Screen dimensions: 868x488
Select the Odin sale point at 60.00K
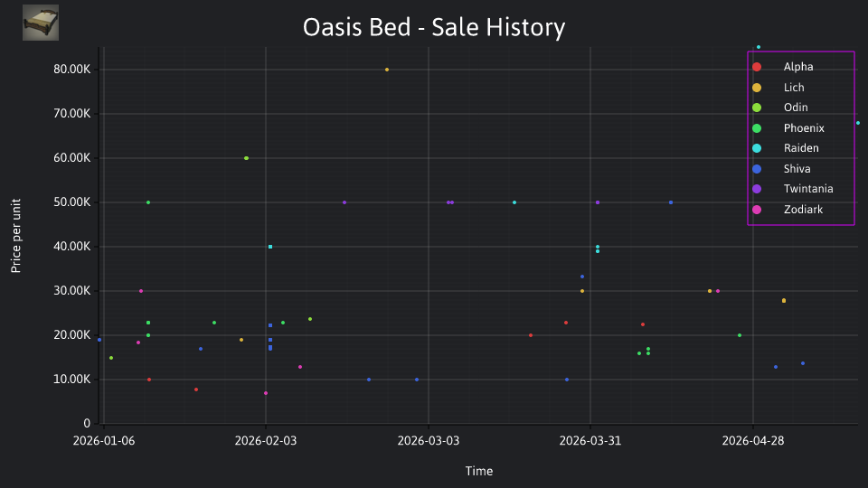246,158
